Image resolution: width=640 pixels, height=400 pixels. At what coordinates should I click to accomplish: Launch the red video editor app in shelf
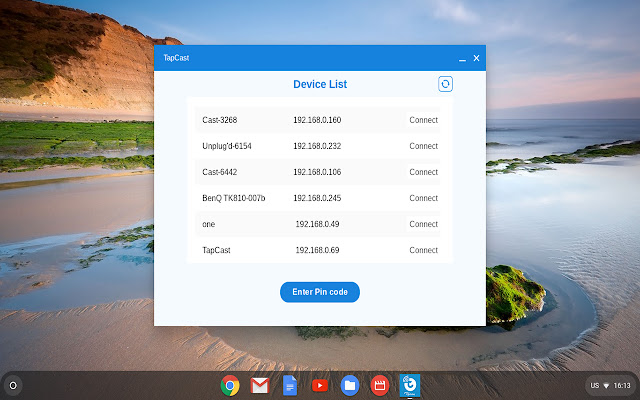point(380,385)
